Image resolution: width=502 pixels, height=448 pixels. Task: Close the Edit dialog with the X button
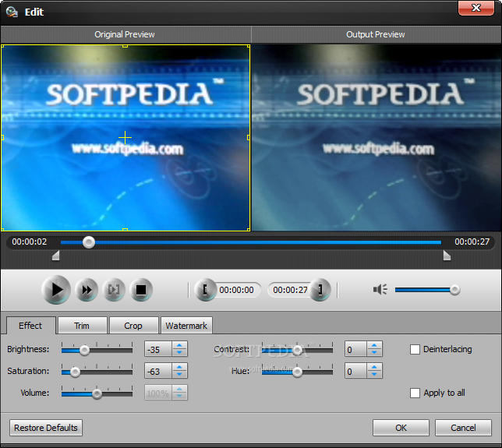click(476, 8)
